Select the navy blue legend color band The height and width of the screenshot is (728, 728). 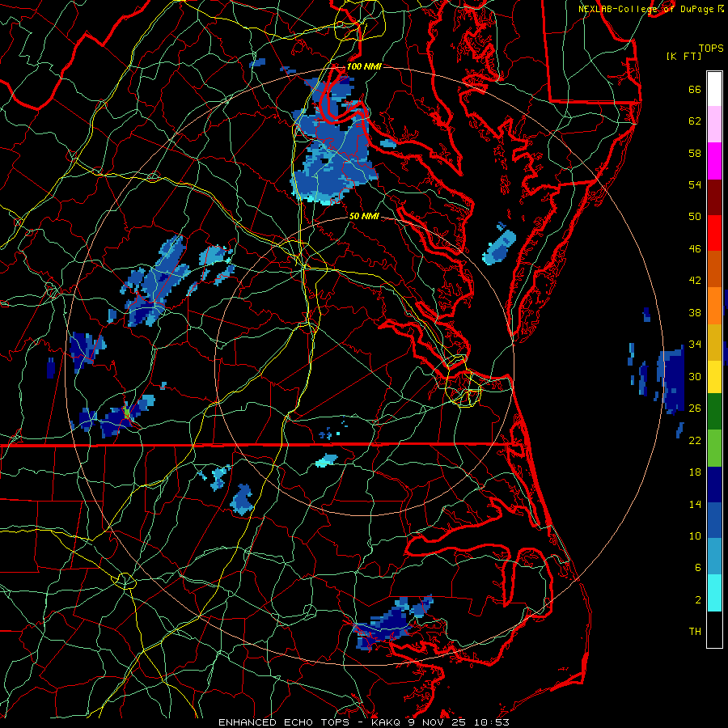tap(714, 485)
